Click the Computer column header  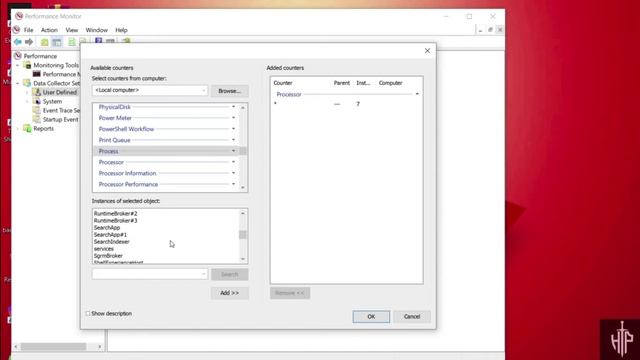(391, 83)
